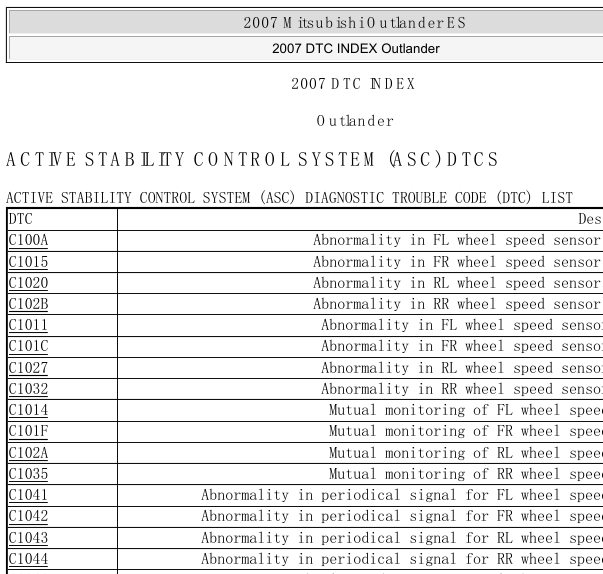Click 'Mutual monitoring of FL wheel' description

click(x=466, y=411)
